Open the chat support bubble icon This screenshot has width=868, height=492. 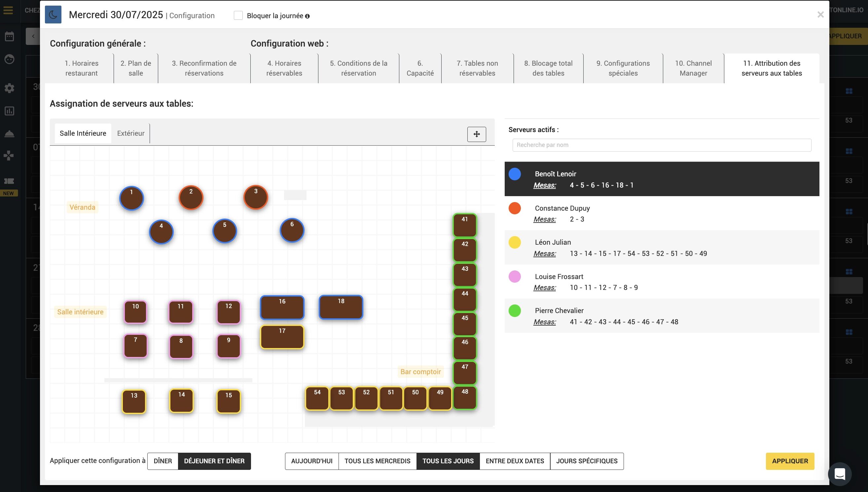(x=840, y=474)
